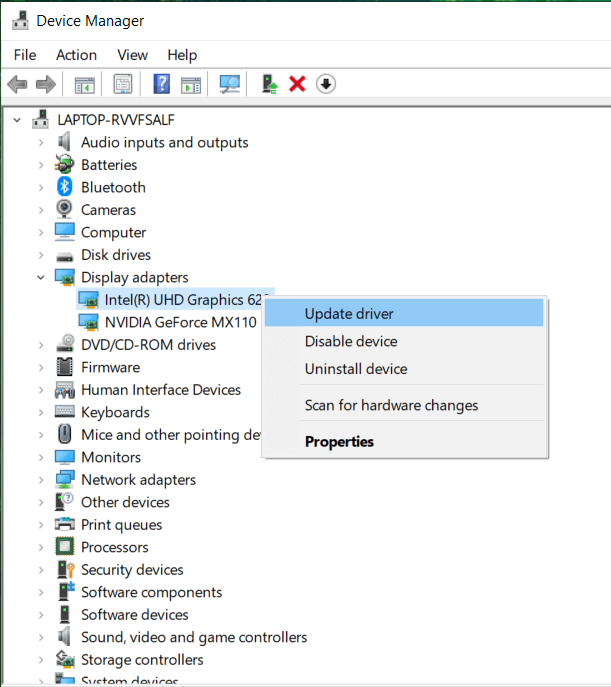This screenshot has height=687, width=611.
Task: Open the Action menu
Action: pos(76,55)
